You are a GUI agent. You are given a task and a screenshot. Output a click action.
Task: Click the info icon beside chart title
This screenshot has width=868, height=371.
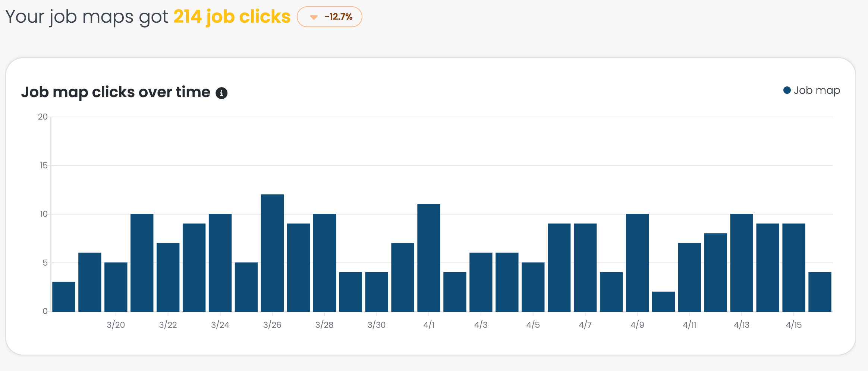tap(221, 93)
